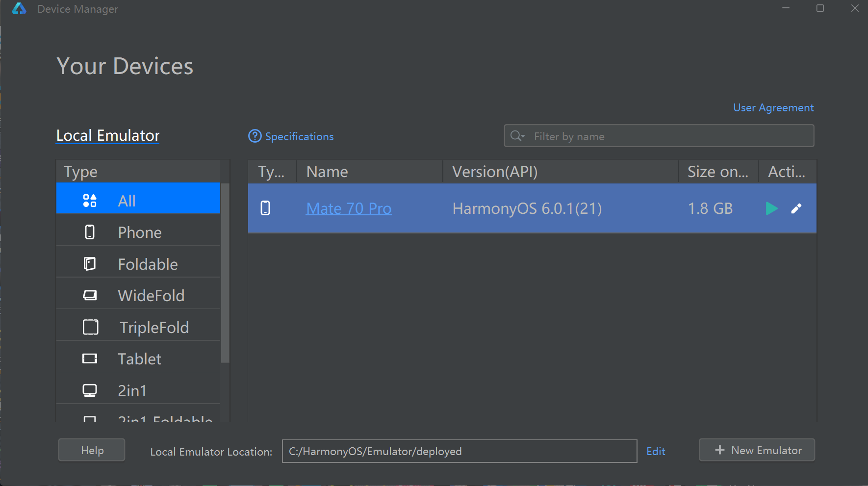Screen dimensions: 868x486
Task: Click the Edit link for emulator location
Action: [656, 451]
